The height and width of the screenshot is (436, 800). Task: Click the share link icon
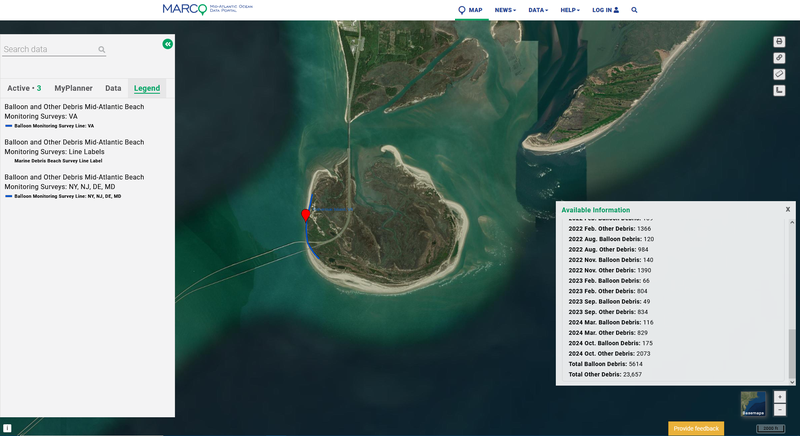(779, 58)
